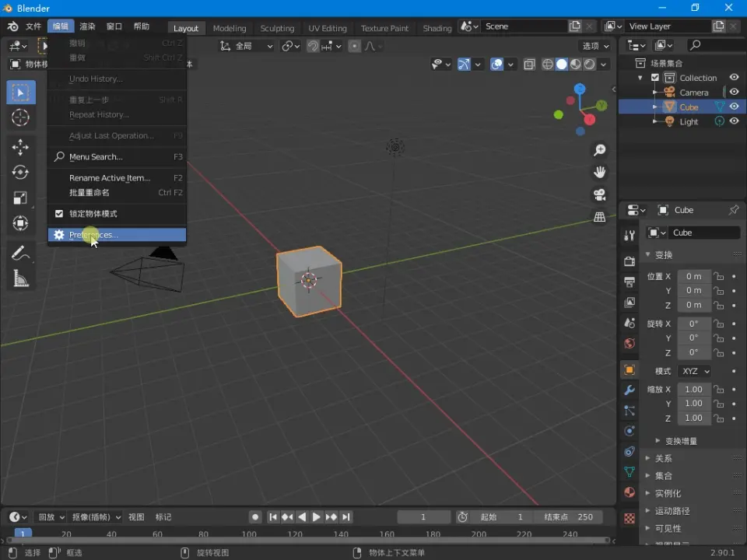Activate the Measure tool

[21, 278]
